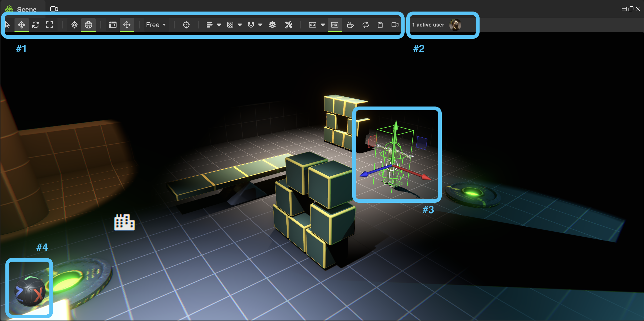Click the layers icon in the toolbar
The height and width of the screenshot is (321, 644).
pyautogui.click(x=273, y=25)
